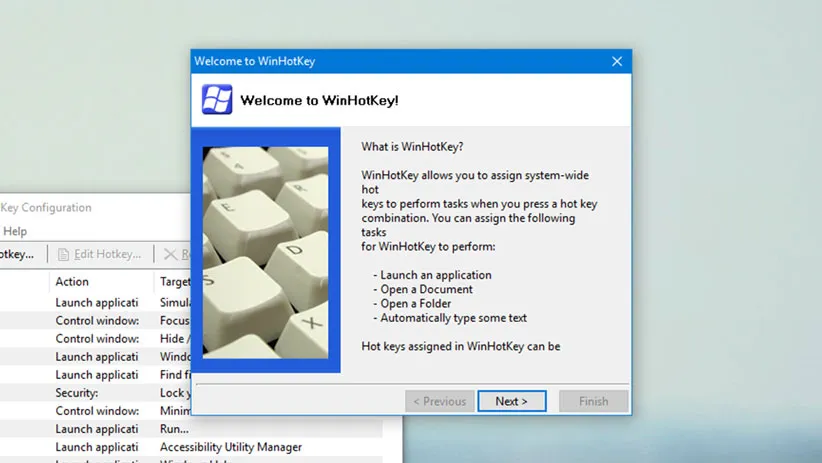Click the Action column header

click(72, 282)
